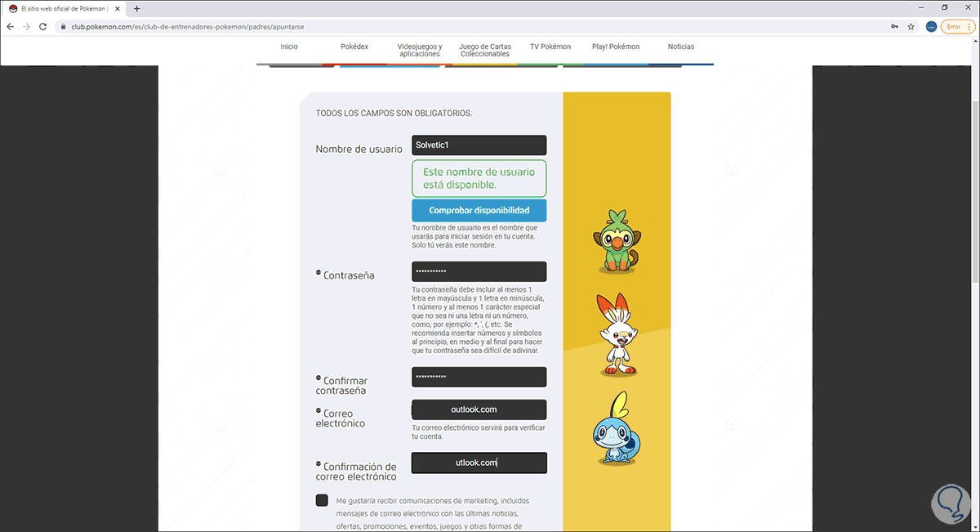Click Comprobar disponibilidad button
Viewport: 980px width, 532px height.
479,211
